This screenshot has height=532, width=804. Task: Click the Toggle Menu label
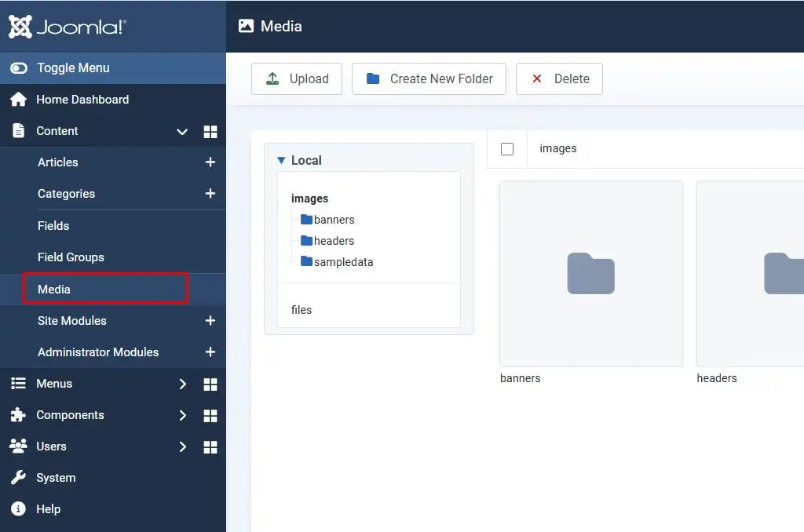point(73,68)
